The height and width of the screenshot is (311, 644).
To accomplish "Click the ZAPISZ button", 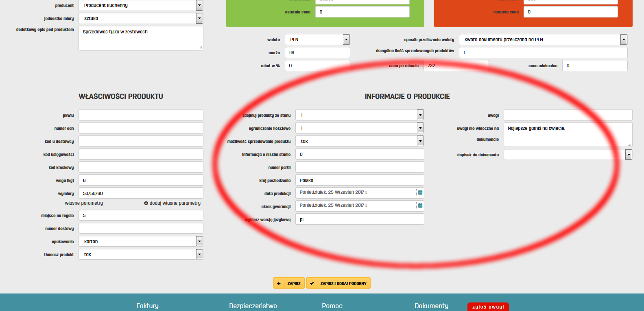I will pyautogui.click(x=289, y=283).
